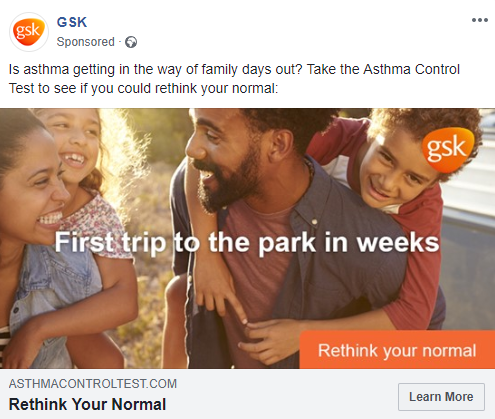Click the First trip to the park overlay text
This screenshot has width=495, height=419.
pyautogui.click(x=247, y=243)
